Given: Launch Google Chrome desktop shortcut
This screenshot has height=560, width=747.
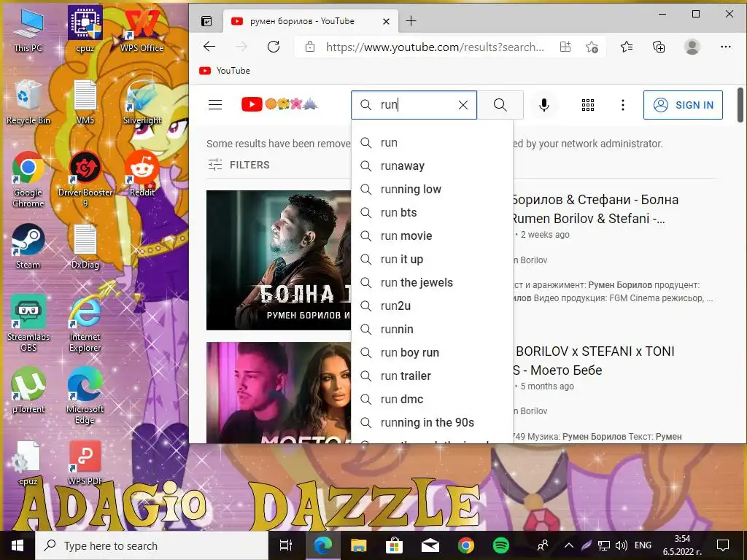Looking at the screenshot, I should (28, 179).
